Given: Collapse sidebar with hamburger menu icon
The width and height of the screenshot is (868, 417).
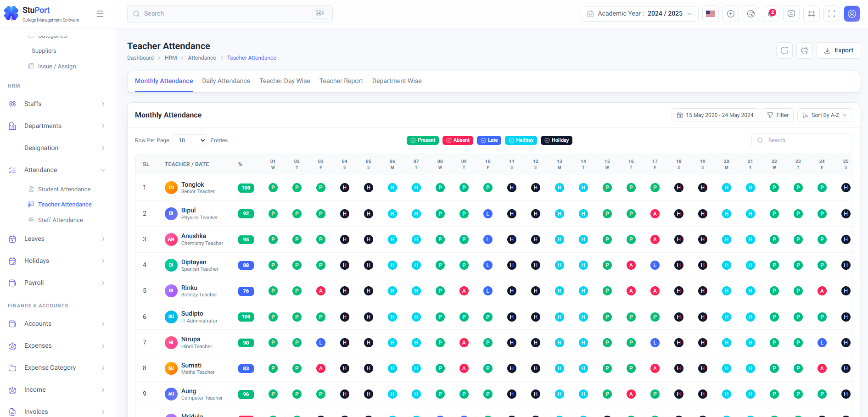Looking at the screenshot, I should 100,14.
